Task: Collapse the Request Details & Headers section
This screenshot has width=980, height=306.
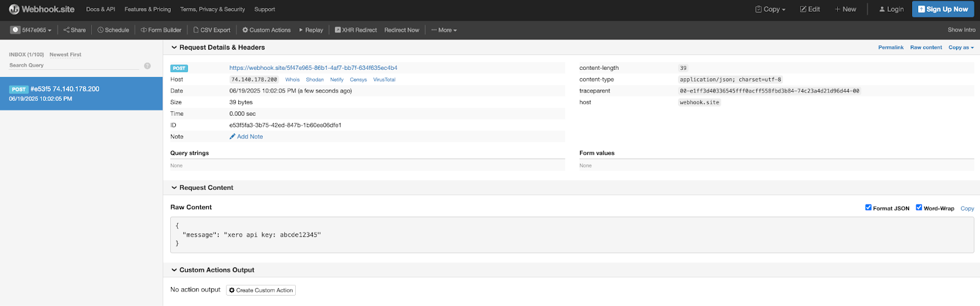Action: coord(217,47)
